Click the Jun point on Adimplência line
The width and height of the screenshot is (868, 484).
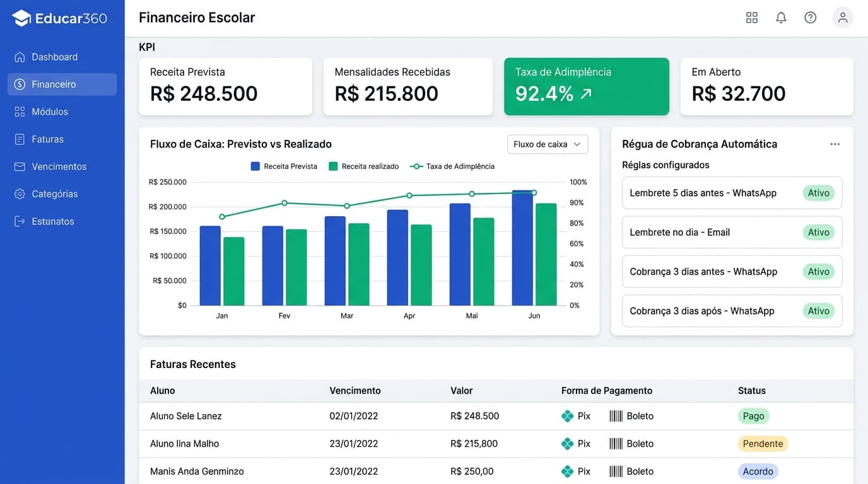pyautogui.click(x=534, y=193)
